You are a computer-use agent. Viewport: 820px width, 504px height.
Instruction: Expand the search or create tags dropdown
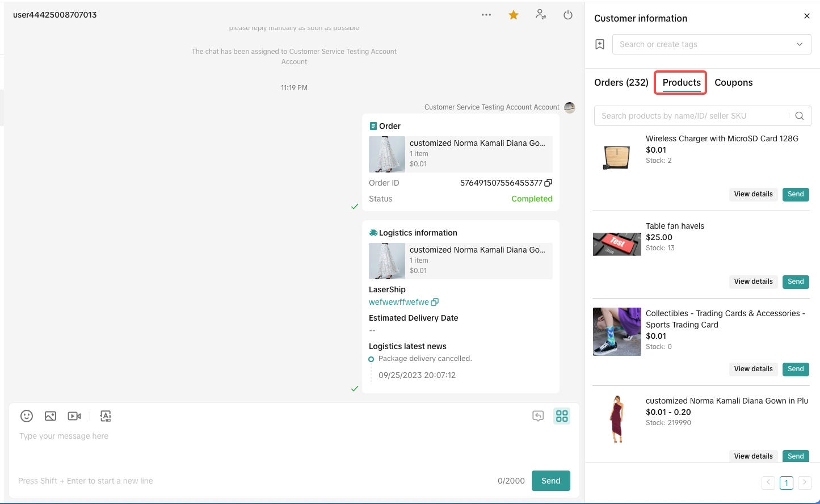pyautogui.click(x=799, y=44)
